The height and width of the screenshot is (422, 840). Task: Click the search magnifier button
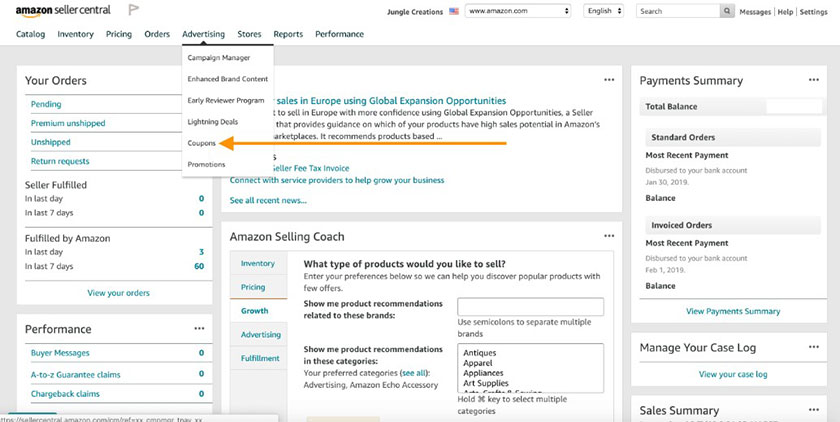(x=727, y=11)
